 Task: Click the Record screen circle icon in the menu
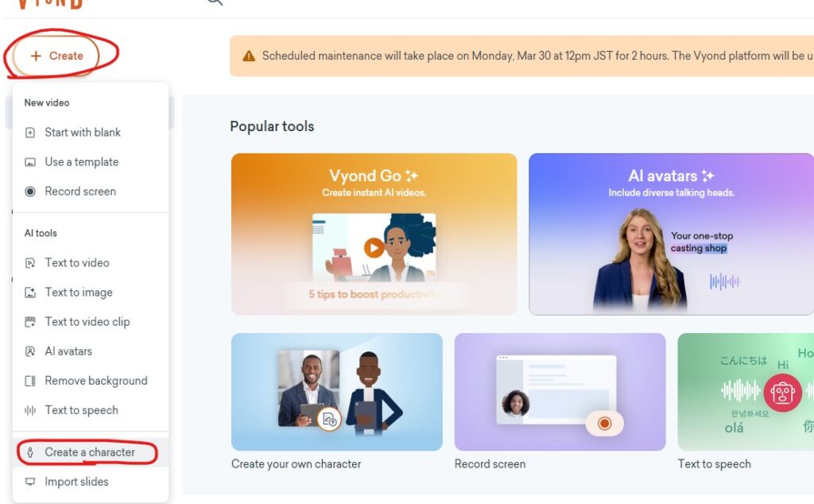[30, 192]
